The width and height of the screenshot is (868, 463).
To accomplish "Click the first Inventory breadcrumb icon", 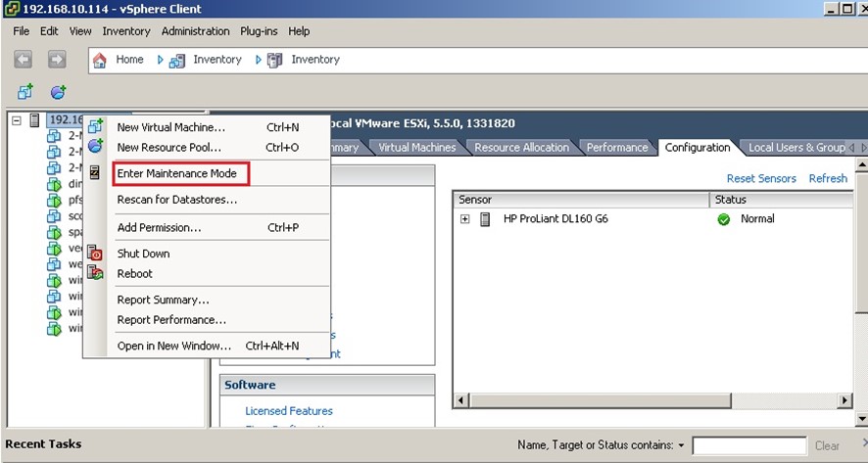I will click(x=177, y=61).
